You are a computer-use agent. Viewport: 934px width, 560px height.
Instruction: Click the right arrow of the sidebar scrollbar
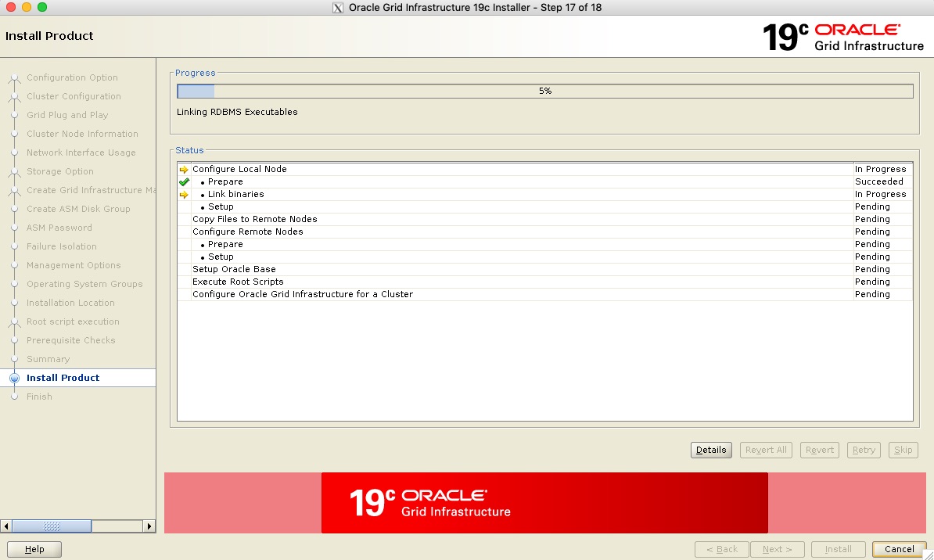149,526
